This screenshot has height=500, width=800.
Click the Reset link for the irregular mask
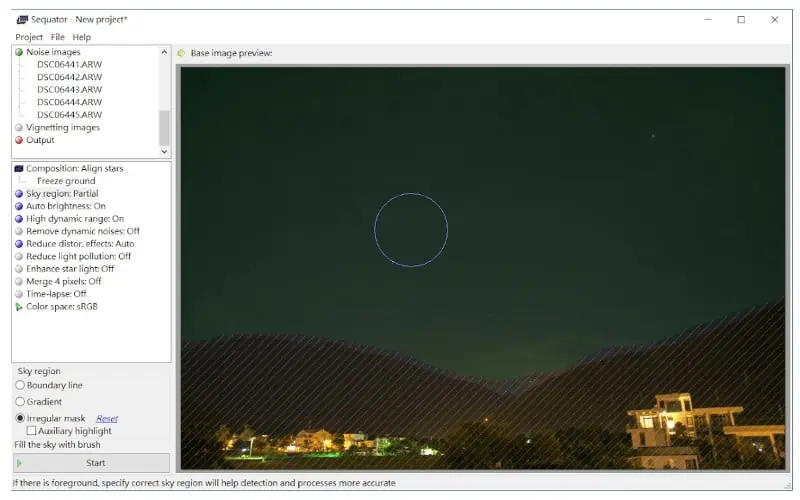tap(107, 419)
